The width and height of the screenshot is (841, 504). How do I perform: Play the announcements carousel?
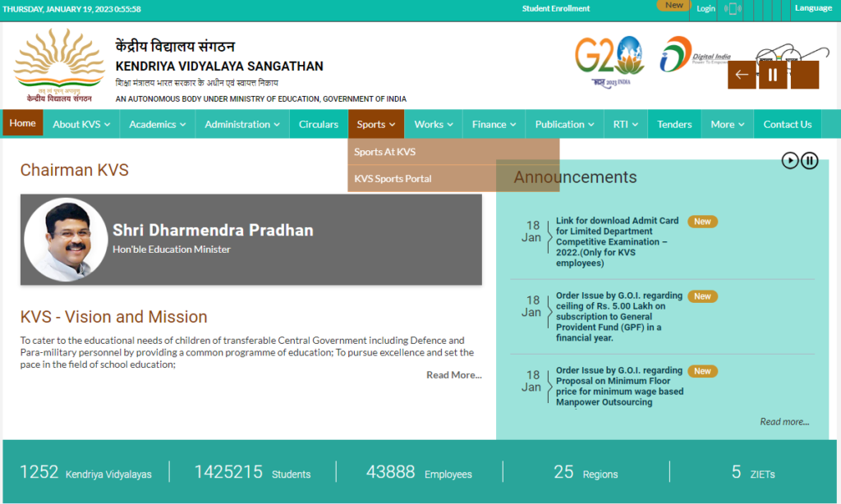pyautogui.click(x=790, y=160)
